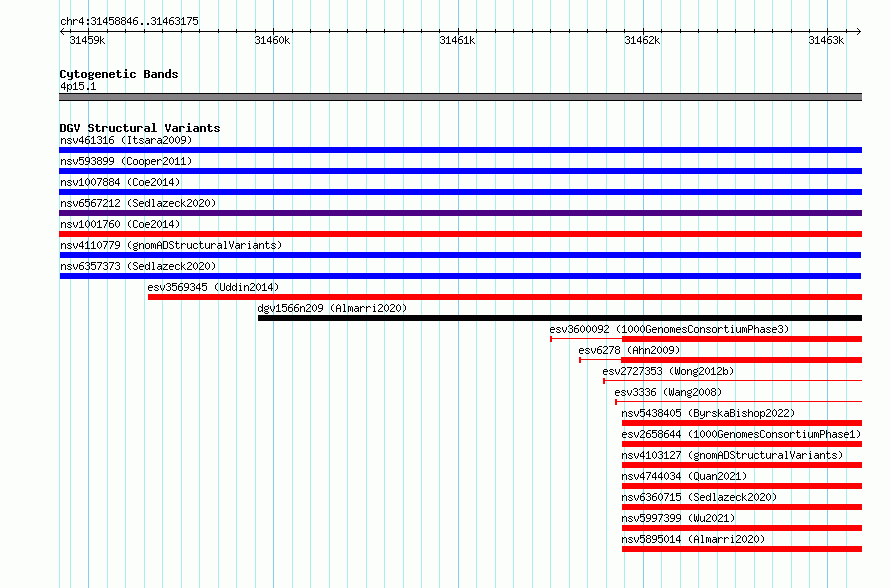The height and width of the screenshot is (588, 890).
Task: Click the chr4:31458846..31463175 coordinate text
Action: pos(129,22)
